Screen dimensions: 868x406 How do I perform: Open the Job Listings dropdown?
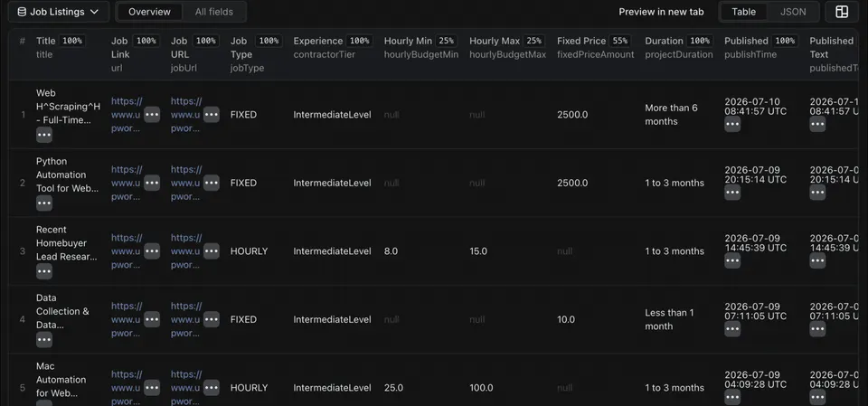click(x=59, y=12)
